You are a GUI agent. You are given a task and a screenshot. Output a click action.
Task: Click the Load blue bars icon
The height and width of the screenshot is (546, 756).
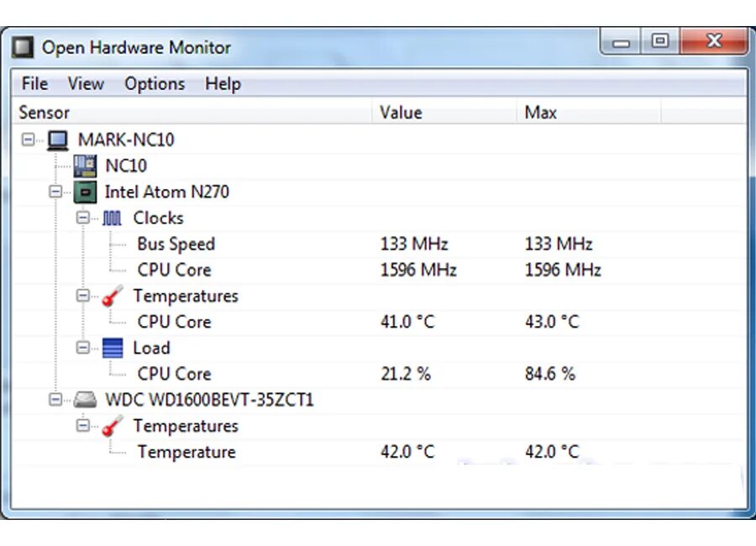pos(113,349)
